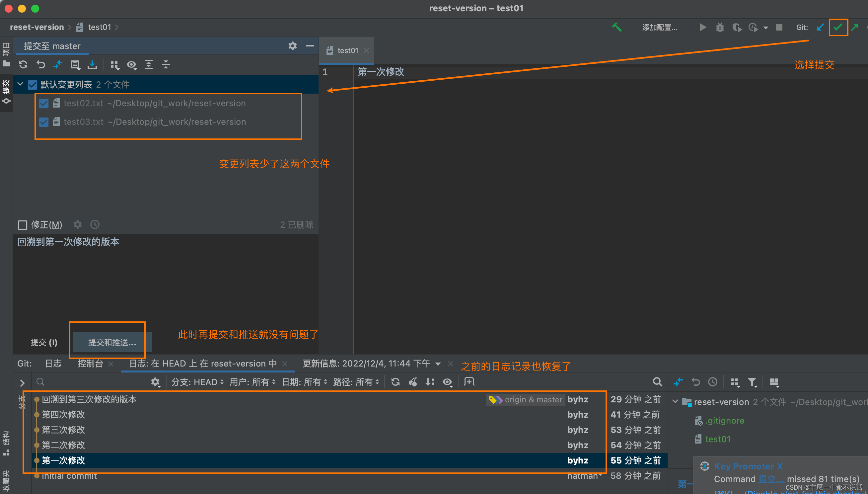Click the Rollback arrow in commit toolbar
The width and height of the screenshot is (868, 494).
tap(41, 64)
